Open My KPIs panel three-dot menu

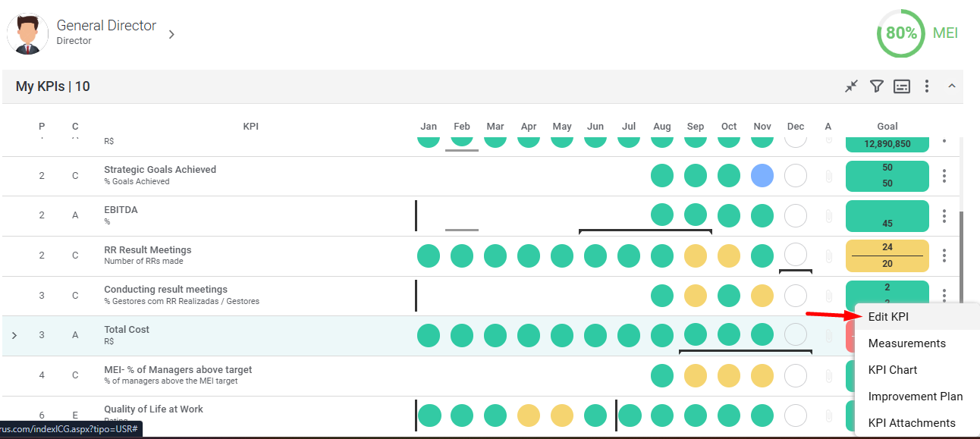(927, 86)
